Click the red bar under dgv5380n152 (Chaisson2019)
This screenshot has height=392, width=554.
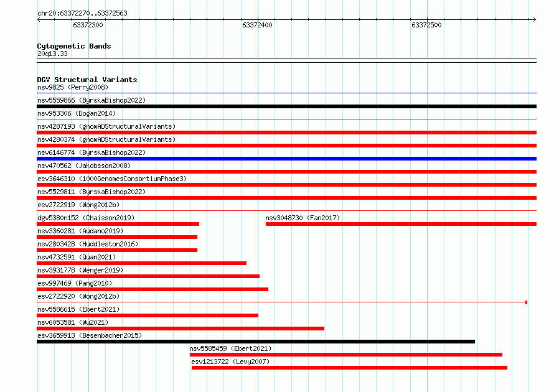pyautogui.click(x=118, y=224)
